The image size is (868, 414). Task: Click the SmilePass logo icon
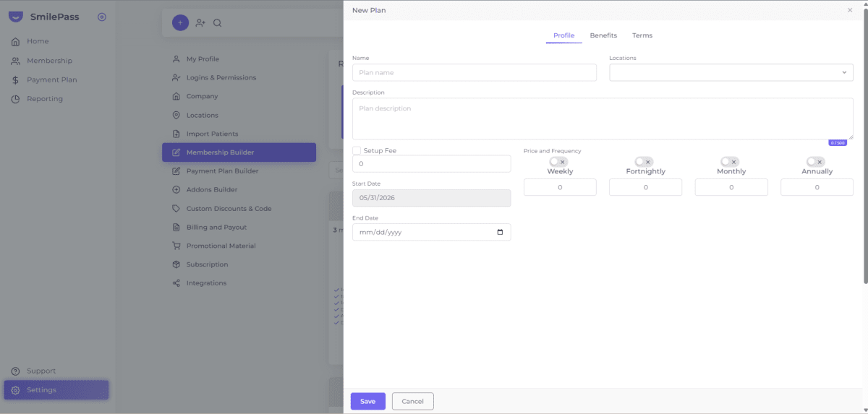point(15,17)
